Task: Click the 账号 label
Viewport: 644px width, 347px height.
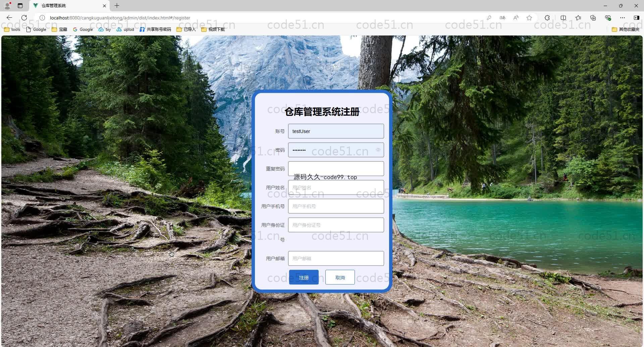Action: [x=280, y=131]
